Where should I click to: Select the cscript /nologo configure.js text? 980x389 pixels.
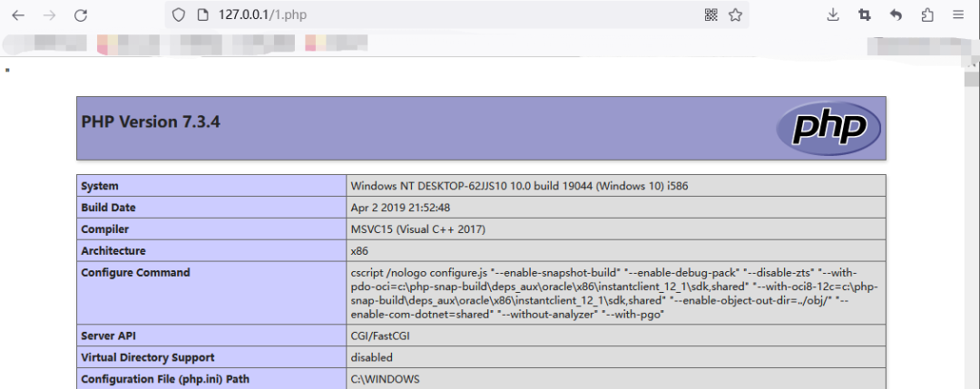419,273
